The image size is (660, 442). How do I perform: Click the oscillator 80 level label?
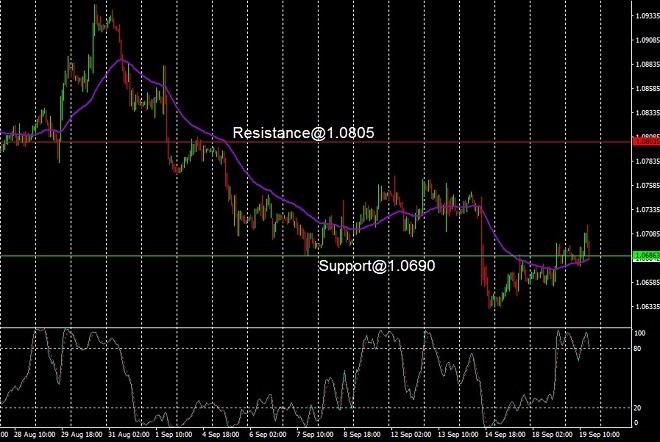(637, 349)
